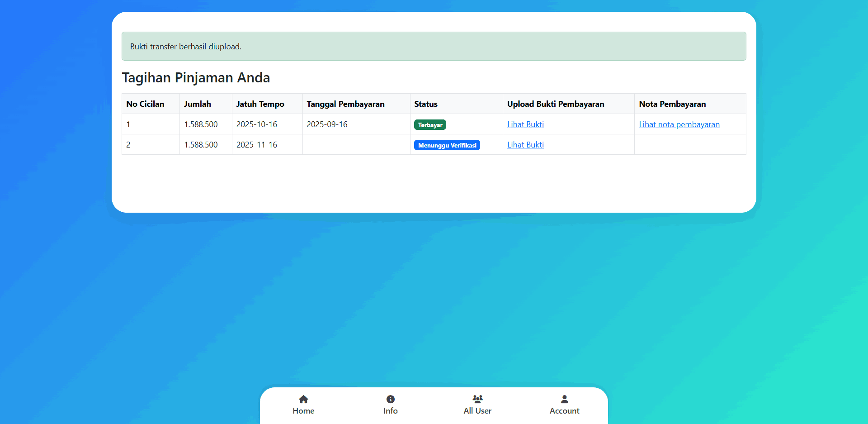The width and height of the screenshot is (868, 424).
Task: Click the No Cicilan column header
Action: pyautogui.click(x=145, y=104)
